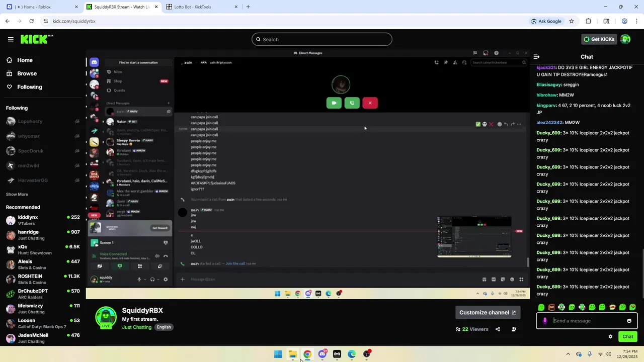Send the message with the Chat button
Viewport: 644px width, 362px height.
pyautogui.click(x=628, y=337)
